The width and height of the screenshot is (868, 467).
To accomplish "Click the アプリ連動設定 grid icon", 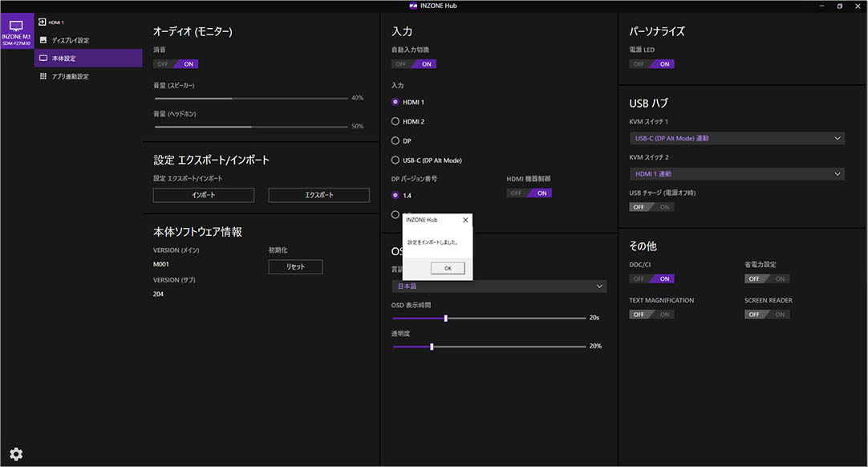I will [43, 76].
